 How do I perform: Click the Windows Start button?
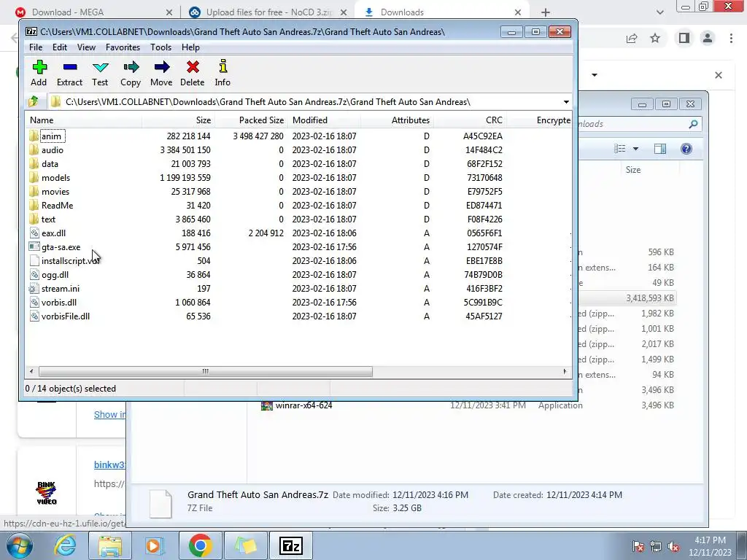(x=20, y=545)
